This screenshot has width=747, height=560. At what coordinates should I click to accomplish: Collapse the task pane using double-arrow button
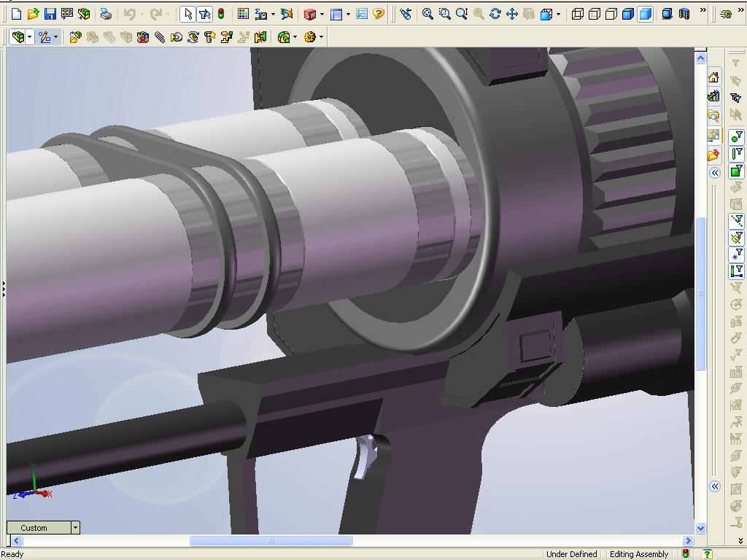click(x=715, y=173)
